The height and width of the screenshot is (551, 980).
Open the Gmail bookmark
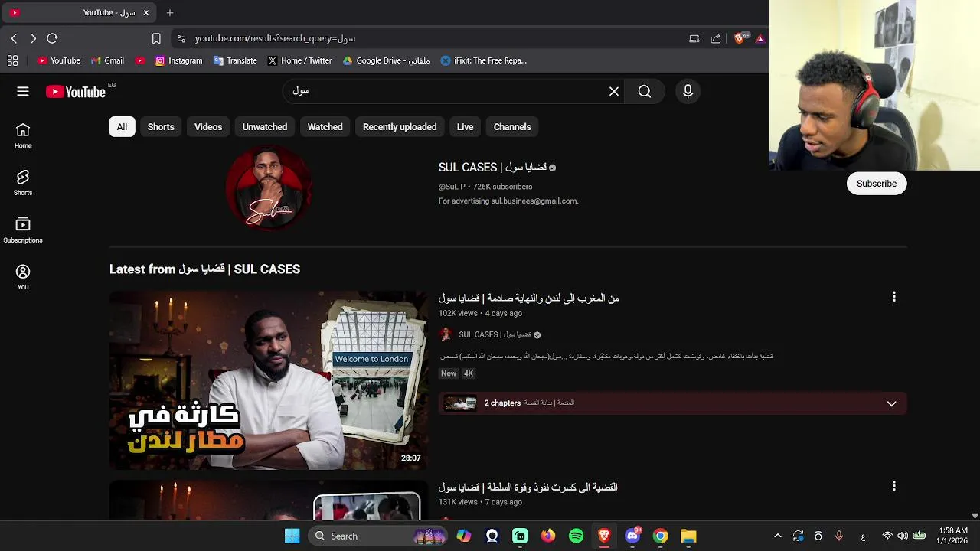coord(107,60)
